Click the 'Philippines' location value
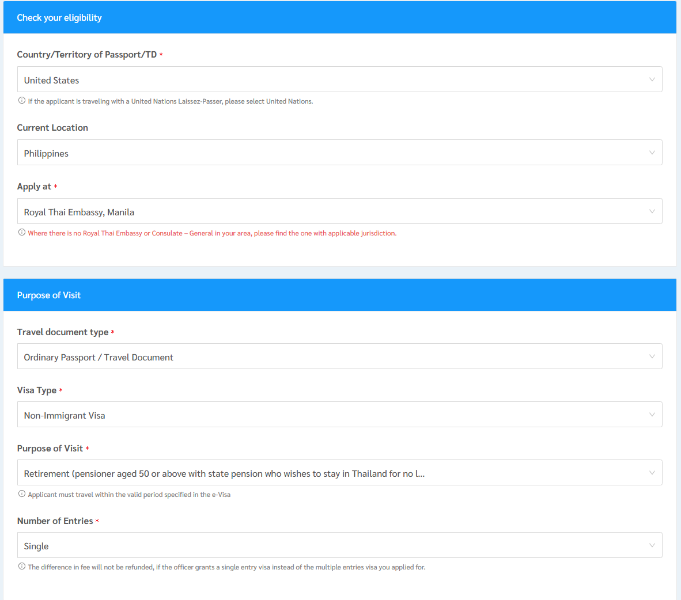This screenshot has height=600, width=681. coord(46,153)
